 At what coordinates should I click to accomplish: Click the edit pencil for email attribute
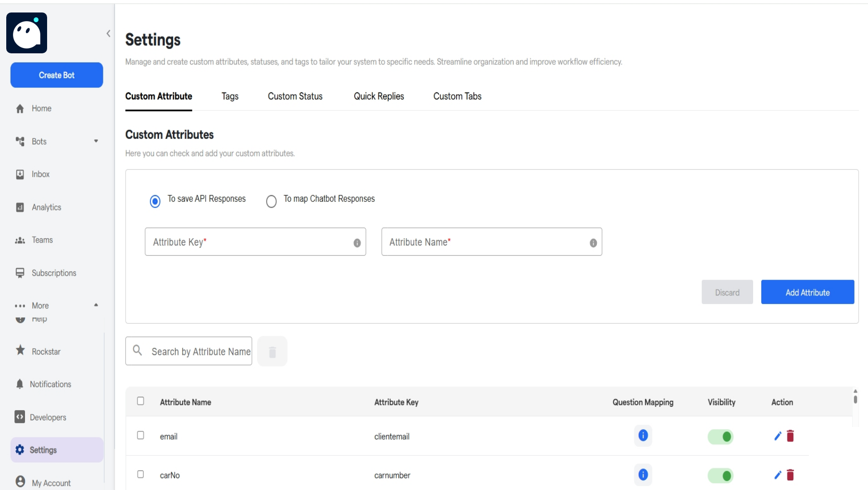778,436
